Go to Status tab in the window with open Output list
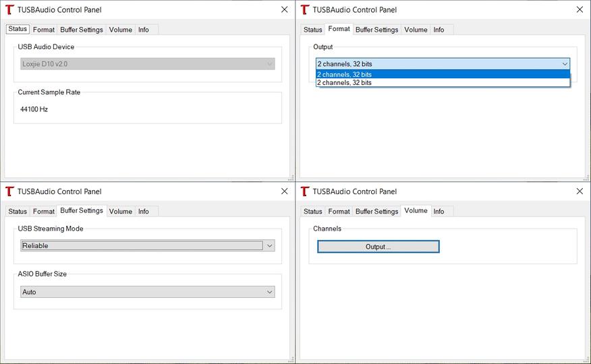The height and width of the screenshot is (364, 591). 313,30
